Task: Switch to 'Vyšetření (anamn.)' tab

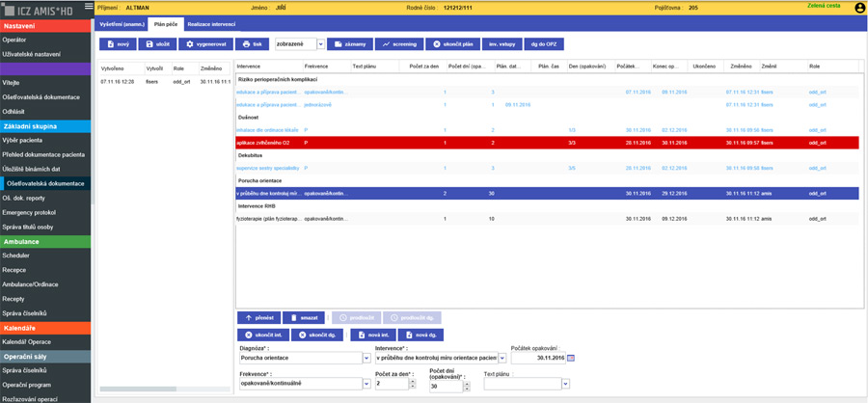Action: [x=122, y=21]
